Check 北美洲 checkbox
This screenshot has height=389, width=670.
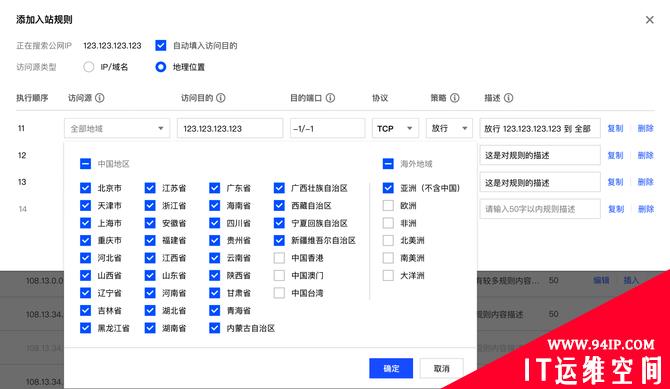[x=388, y=241]
